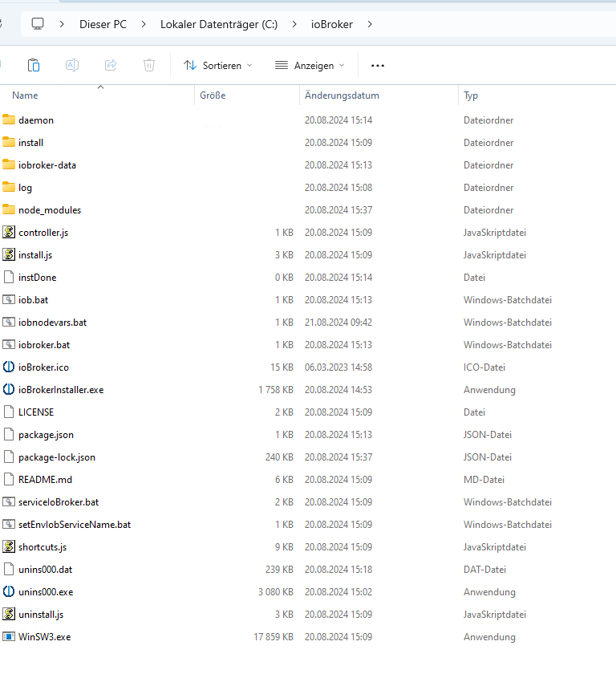Select the README.md file name
616x686 pixels.
[x=45, y=480]
